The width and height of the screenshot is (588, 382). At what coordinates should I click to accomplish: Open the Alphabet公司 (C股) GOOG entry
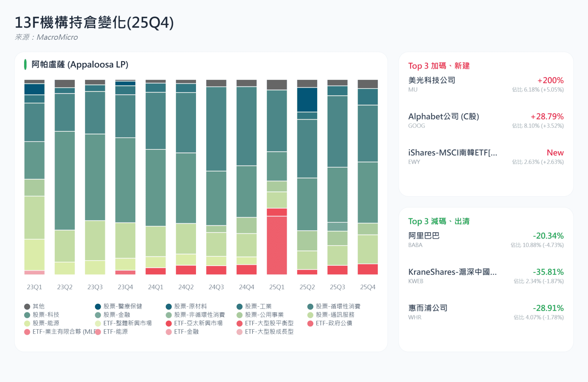(443, 117)
